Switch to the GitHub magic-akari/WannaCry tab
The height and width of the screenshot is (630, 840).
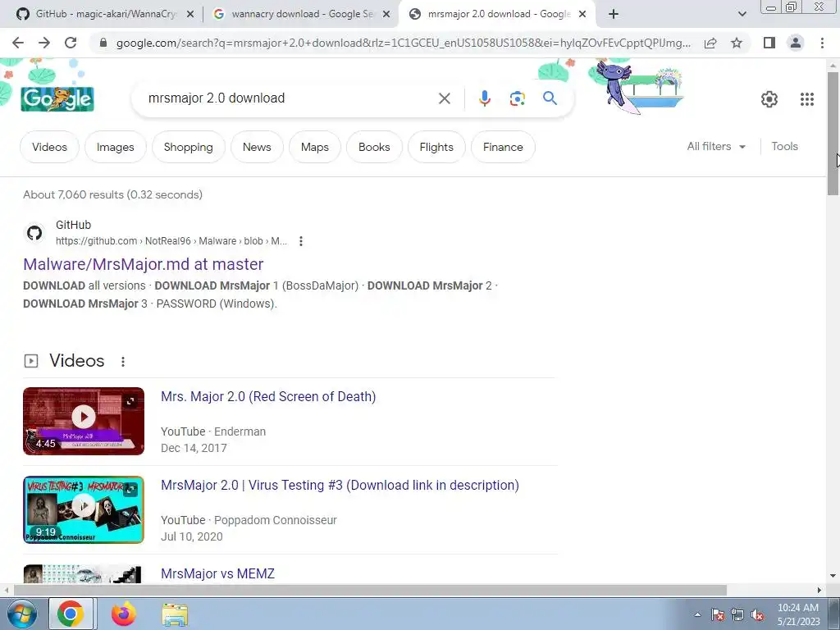point(105,15)
